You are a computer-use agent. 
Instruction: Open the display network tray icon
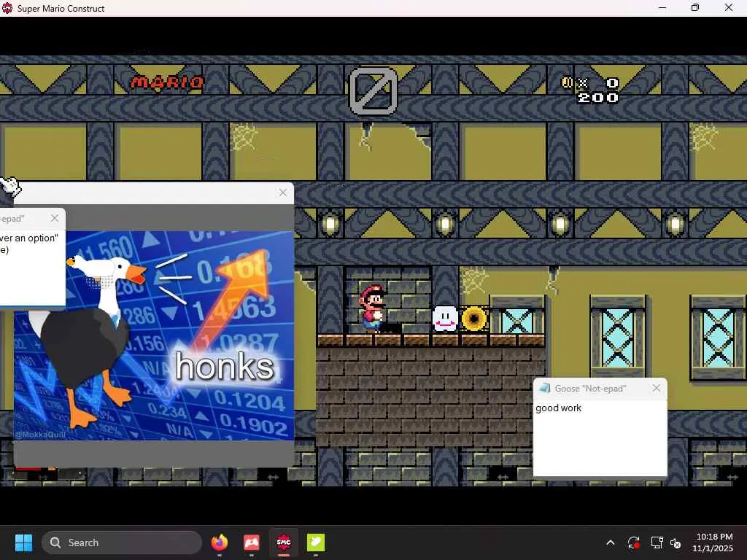coord(657,542)
